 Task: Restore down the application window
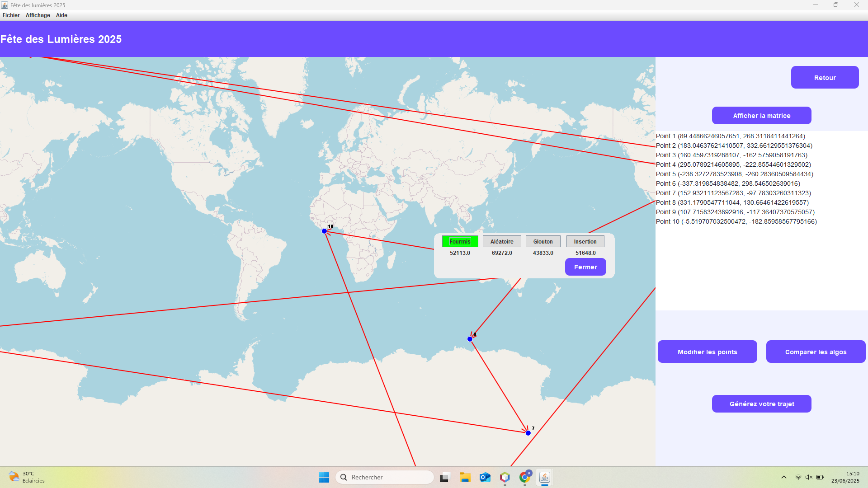(x=836, y=5)
